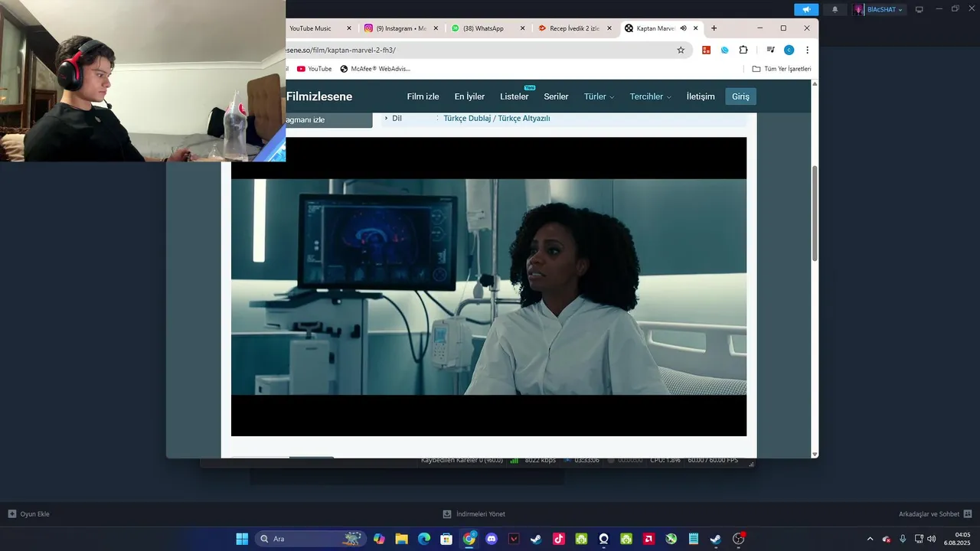Open the İletişim page
Screen dimensions: 980x551
[701, 96]
